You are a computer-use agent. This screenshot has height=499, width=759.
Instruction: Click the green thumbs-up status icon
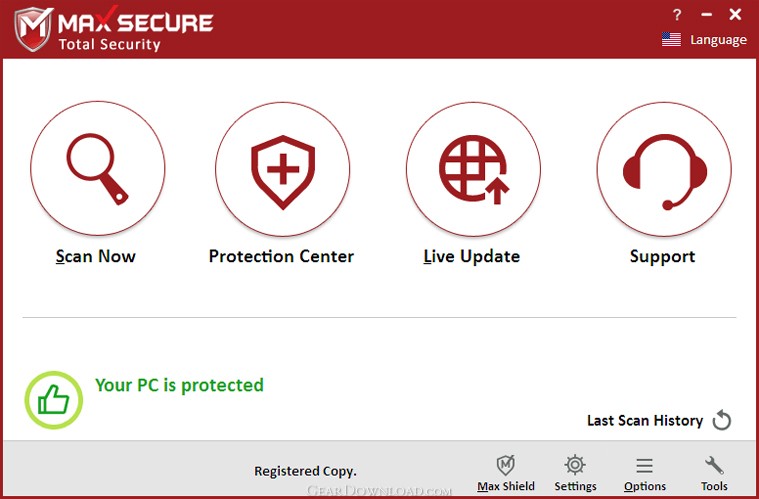click(x=54, y=400)
